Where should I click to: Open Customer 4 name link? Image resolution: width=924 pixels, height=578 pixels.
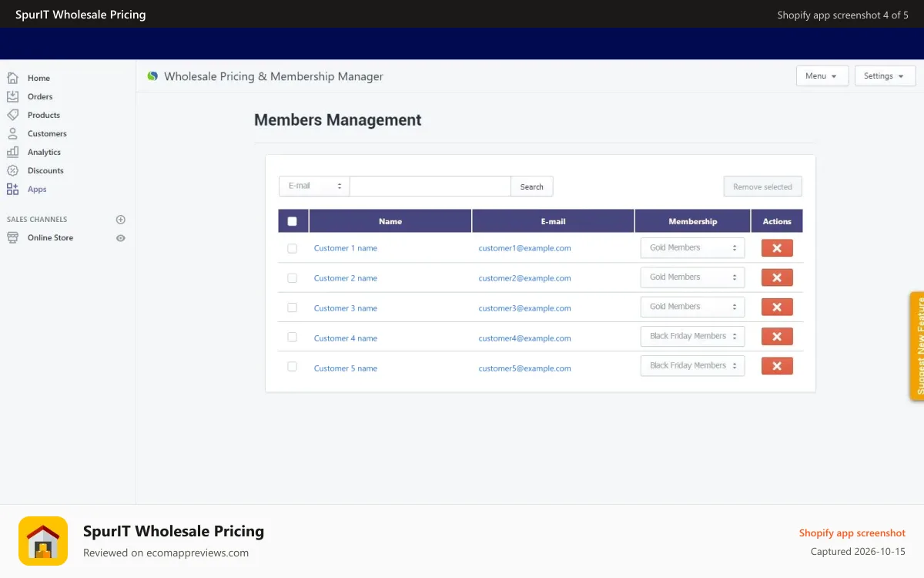coord(346,338)
